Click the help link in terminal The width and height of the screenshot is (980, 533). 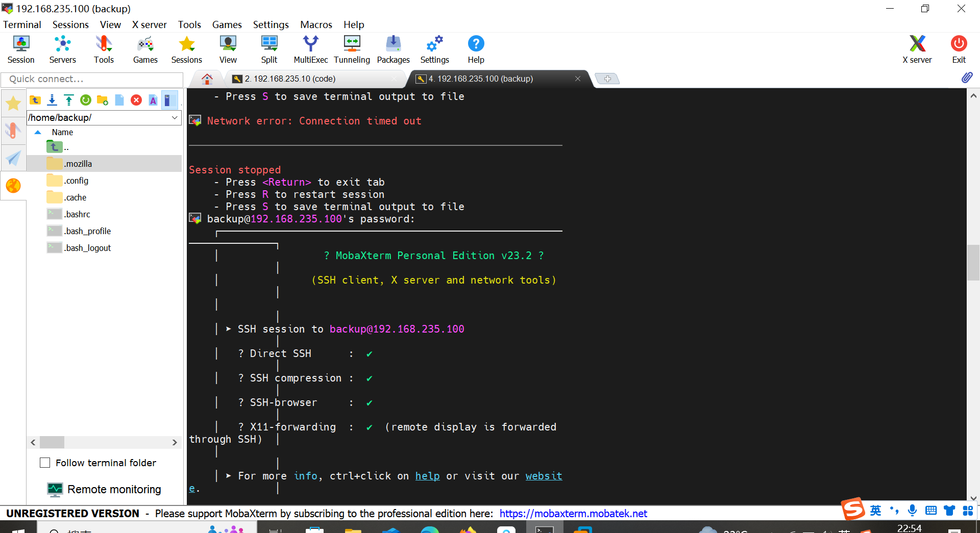(x=427, y=476)
